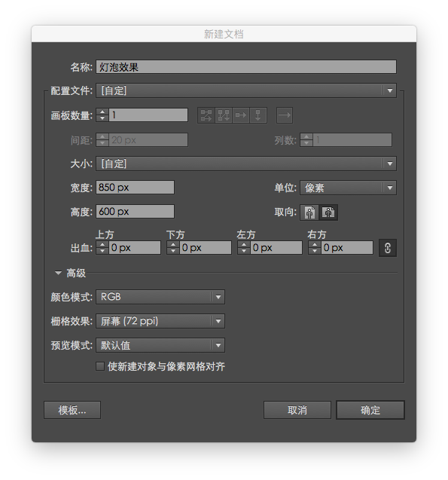Viewport: 448px width, 480px height.
Task: Open the 栅格效果 dropdown
Action: tap(160, 321)
